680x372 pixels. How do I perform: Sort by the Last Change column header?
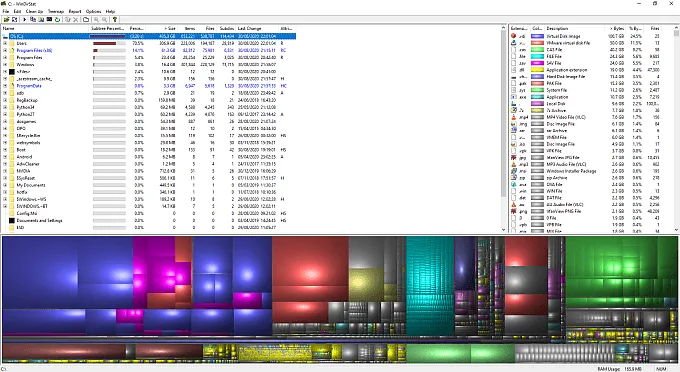[257, 28]
